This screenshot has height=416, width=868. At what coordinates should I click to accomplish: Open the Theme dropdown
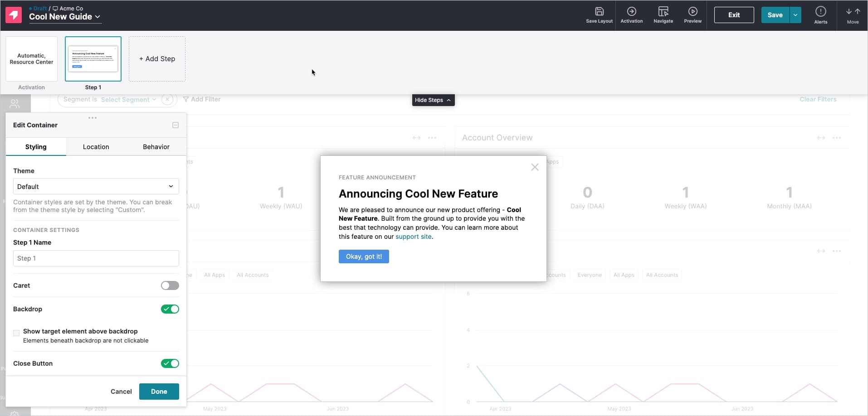(96, 186)
